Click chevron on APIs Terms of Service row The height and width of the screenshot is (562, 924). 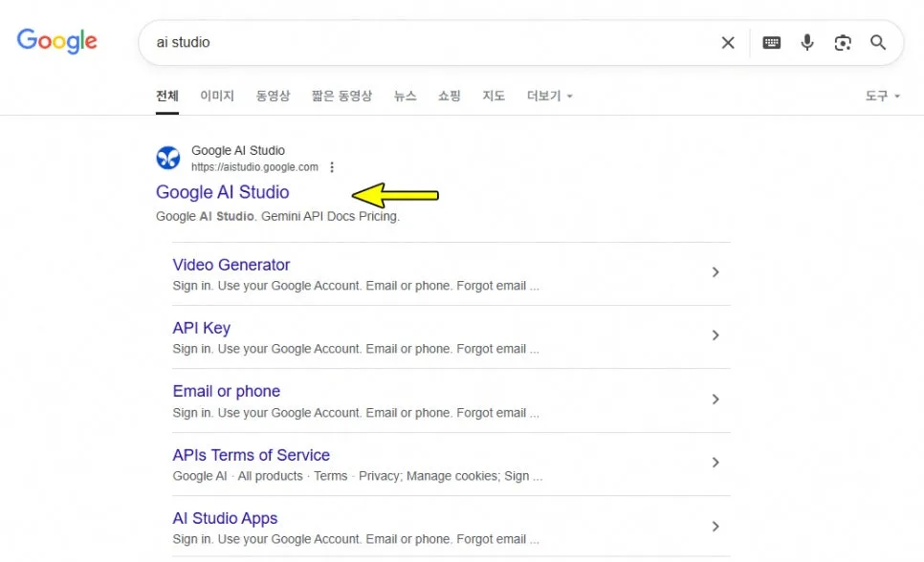(715, 463)
